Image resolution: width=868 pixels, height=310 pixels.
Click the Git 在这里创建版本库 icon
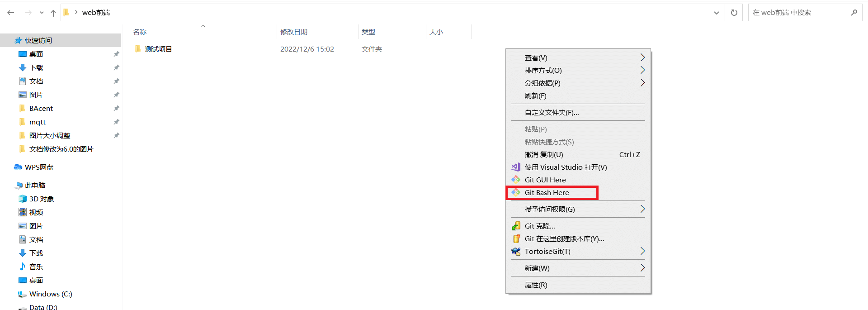click(516, 238)
